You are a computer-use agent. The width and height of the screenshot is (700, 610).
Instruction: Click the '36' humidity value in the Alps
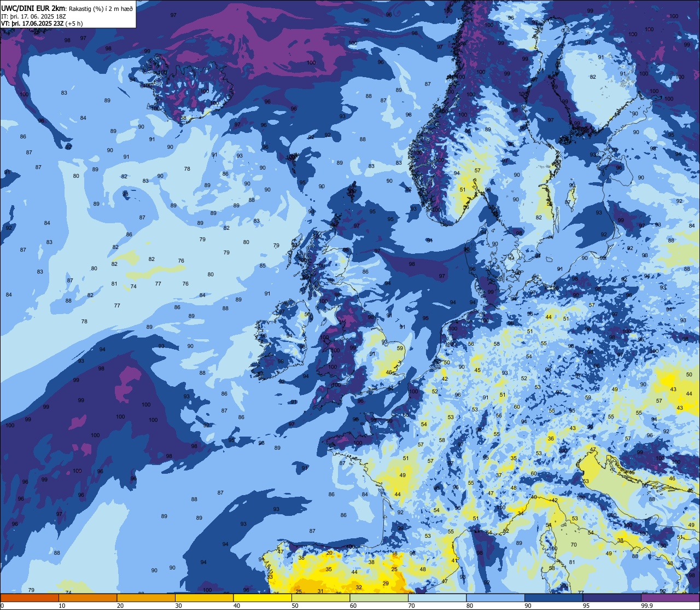(x=551, y=438)
